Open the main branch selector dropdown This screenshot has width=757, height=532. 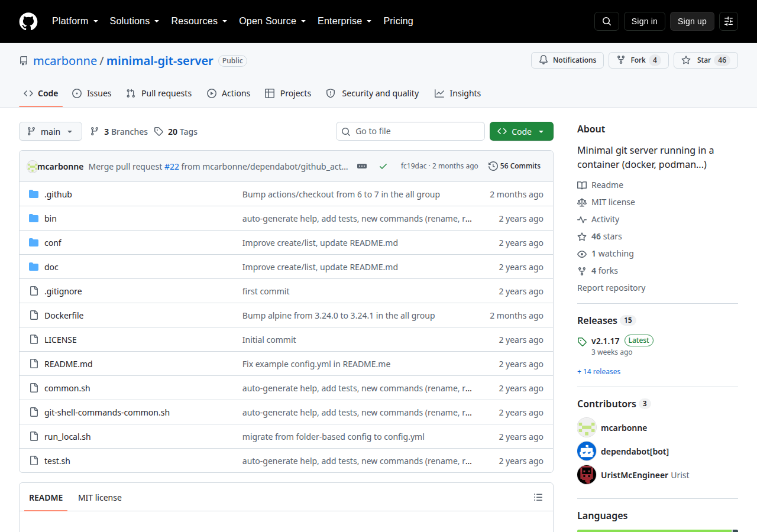50,131
